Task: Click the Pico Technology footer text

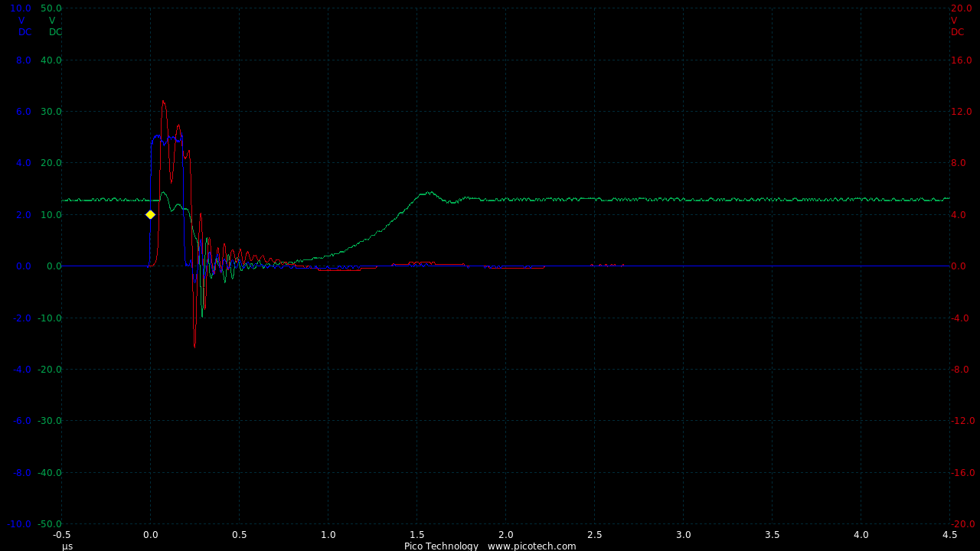Action: pos(441,546)
